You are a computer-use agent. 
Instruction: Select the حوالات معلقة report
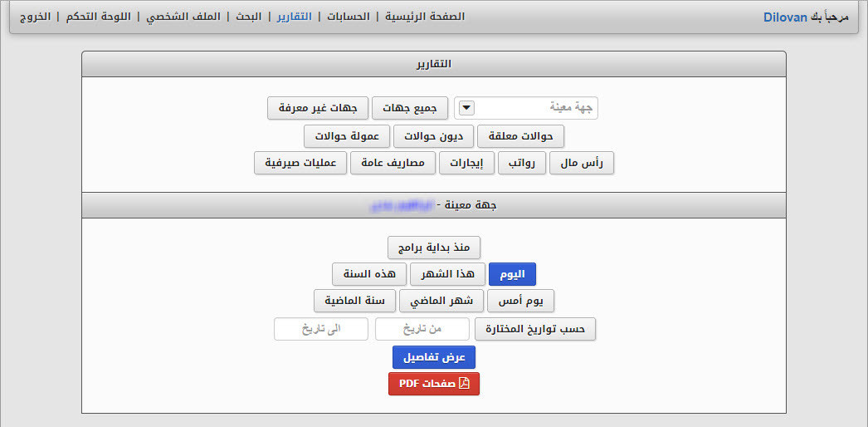pos(521,136)
